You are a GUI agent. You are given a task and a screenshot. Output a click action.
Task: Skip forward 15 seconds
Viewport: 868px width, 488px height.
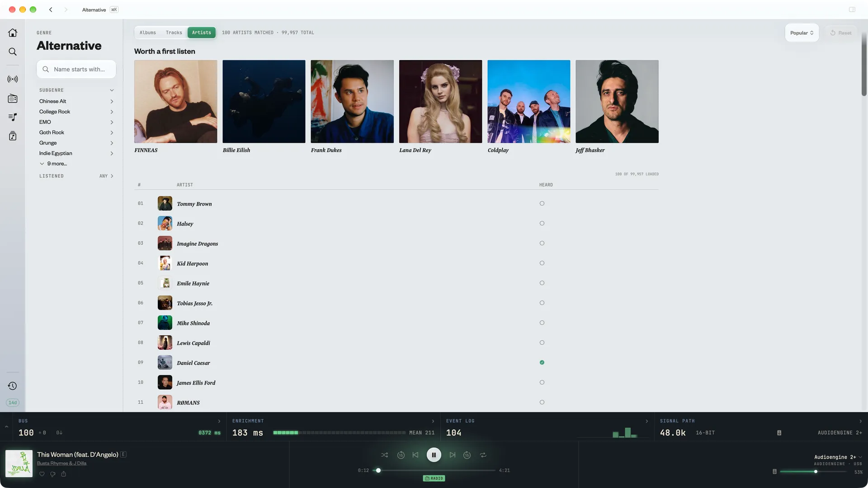click(x=467, y=455)
